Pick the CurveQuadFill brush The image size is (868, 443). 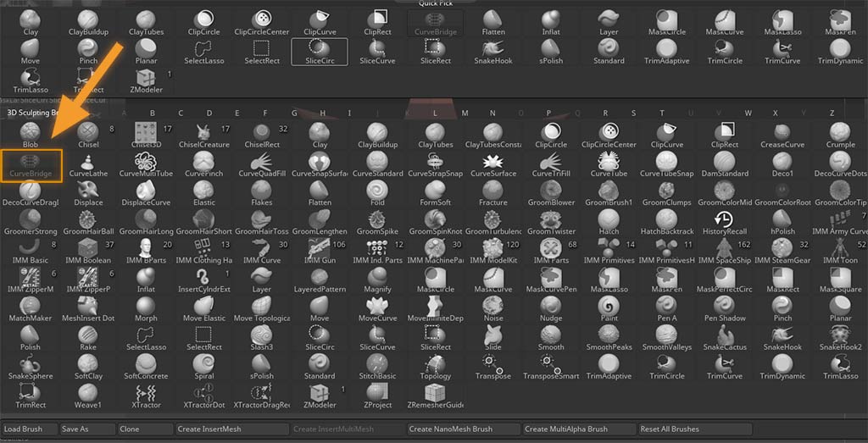pos(262,164)
